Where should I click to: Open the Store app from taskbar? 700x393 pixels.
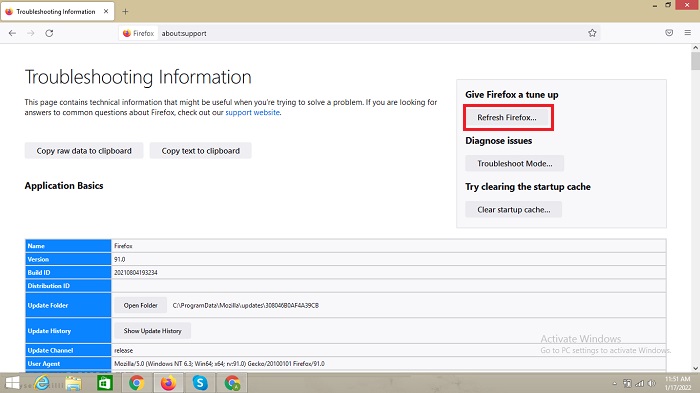(105, 383)
